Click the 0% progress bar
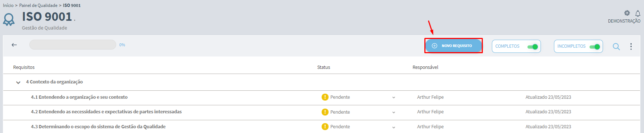Viewport: 644px width, 133px height. 73,45
